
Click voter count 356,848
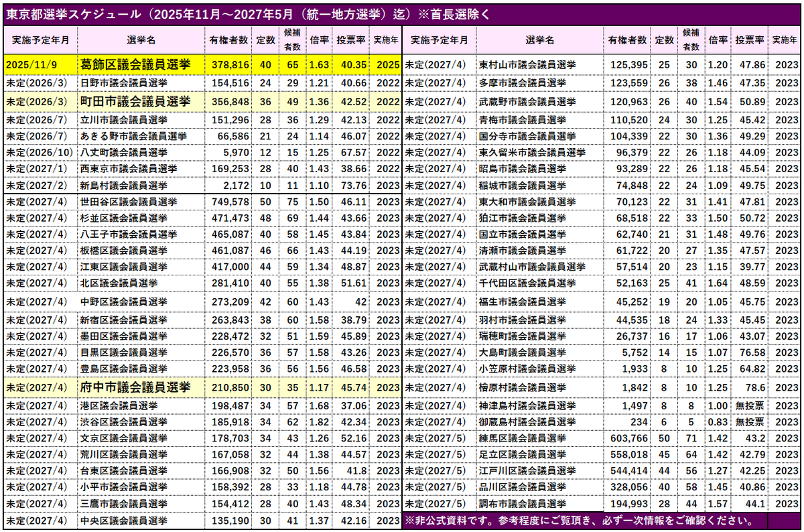click(x=229, y=102)
